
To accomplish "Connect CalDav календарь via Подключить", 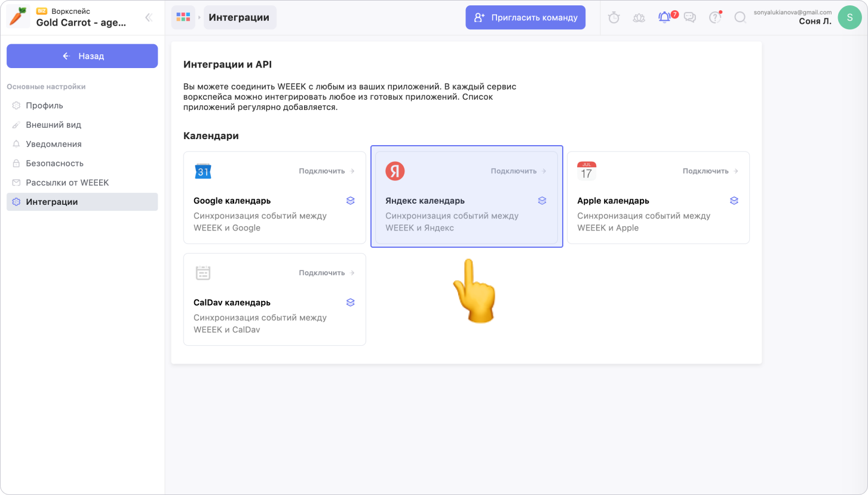I will point(327,273).
